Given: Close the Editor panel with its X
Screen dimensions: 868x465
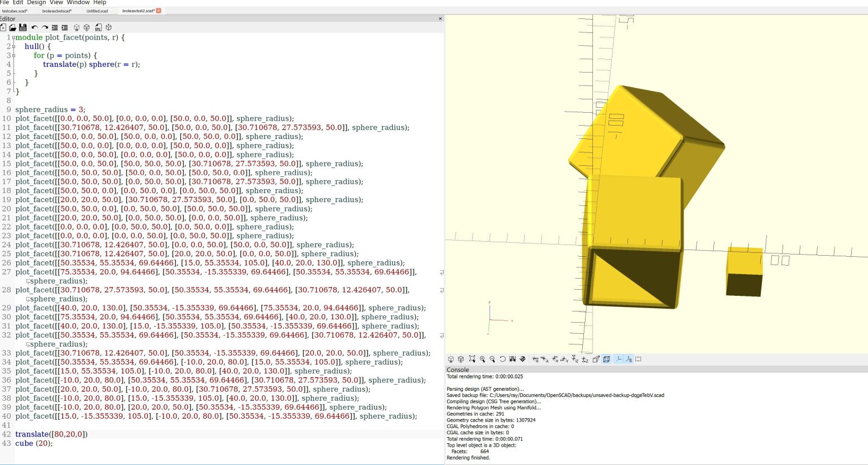Looking at the screenshot, I should (x=440, y=18).
